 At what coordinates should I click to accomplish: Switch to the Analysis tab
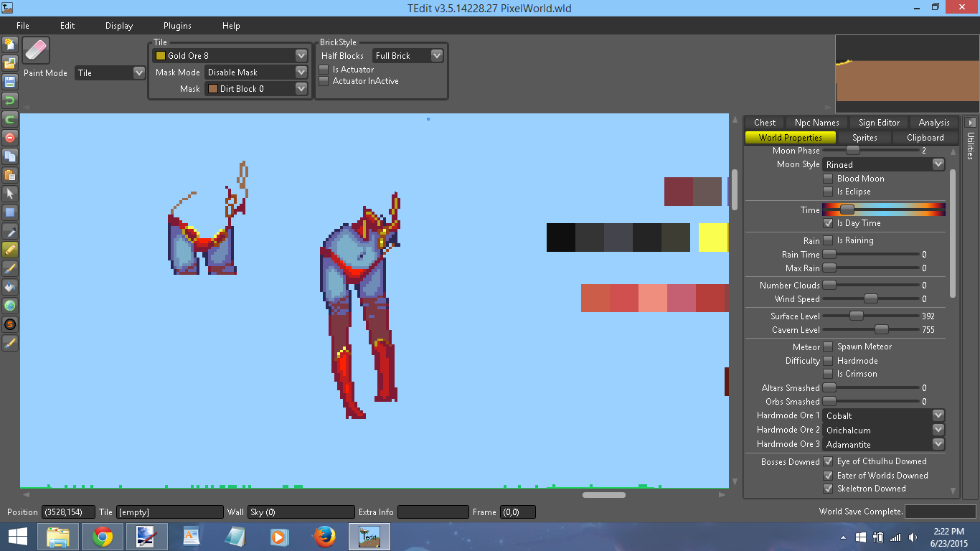point(934,123)
